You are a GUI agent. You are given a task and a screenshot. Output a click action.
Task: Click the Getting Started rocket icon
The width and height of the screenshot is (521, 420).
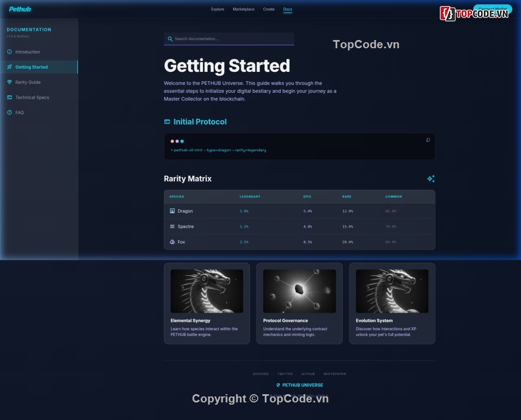pos(9,67)
